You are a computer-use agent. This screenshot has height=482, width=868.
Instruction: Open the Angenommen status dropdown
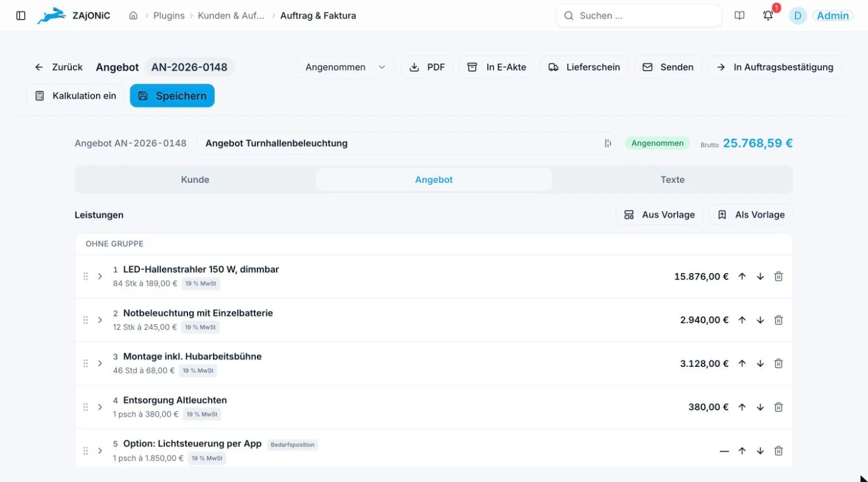tap(346, 67)
